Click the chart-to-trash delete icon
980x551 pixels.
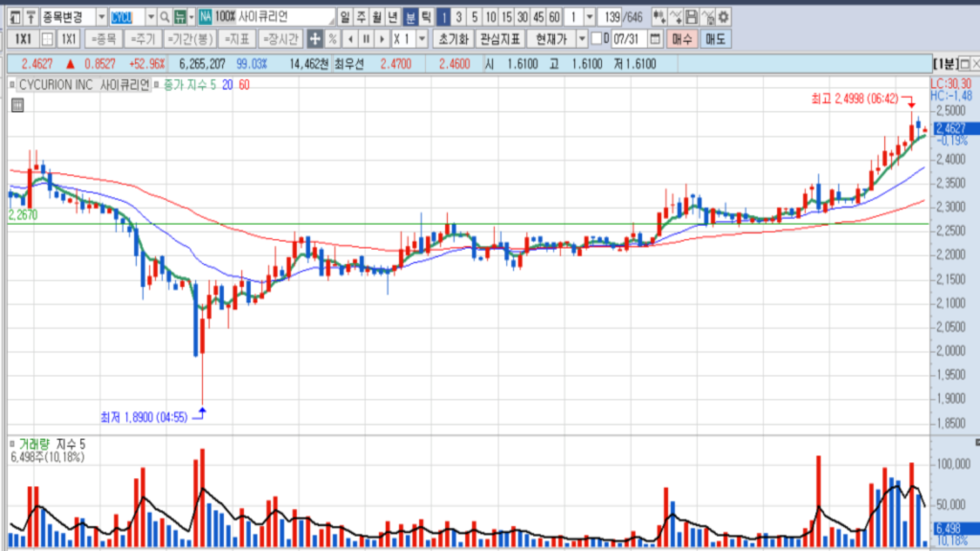click(707, 17)
